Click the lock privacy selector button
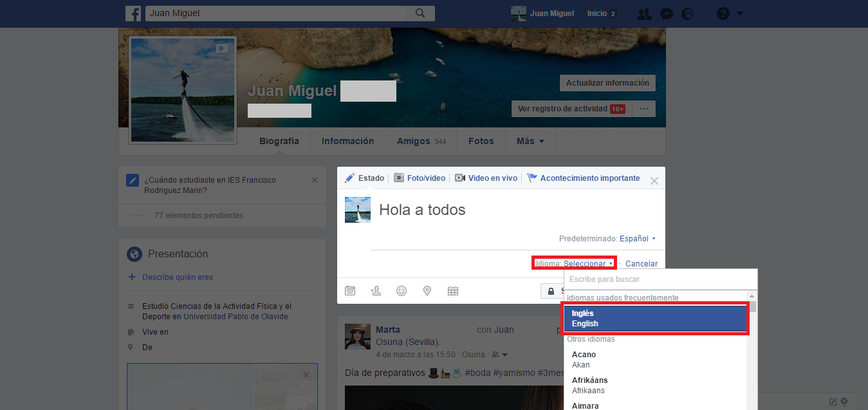Screen dimensions: 868x410 (x=553, y=291)
